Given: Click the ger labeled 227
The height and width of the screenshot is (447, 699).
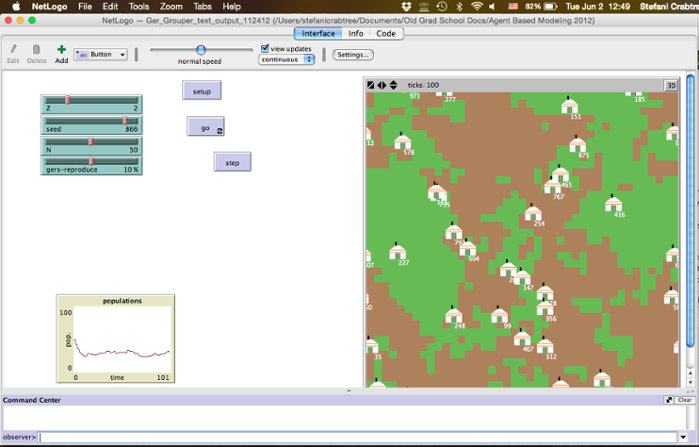Looking at the screenshot, I should (x=397, y=252).
